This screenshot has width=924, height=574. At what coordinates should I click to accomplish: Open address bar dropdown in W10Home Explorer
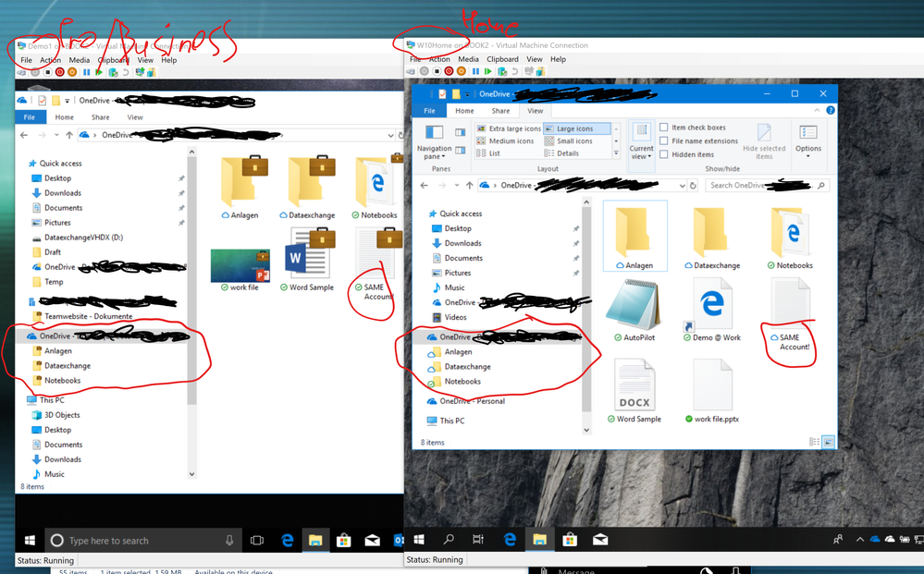(x=683, y=186)
